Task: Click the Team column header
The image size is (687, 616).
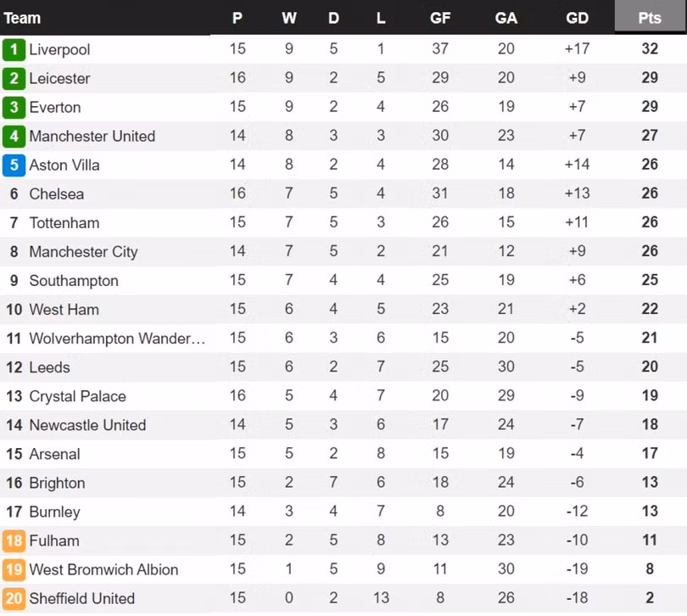Action: [22, 18]
